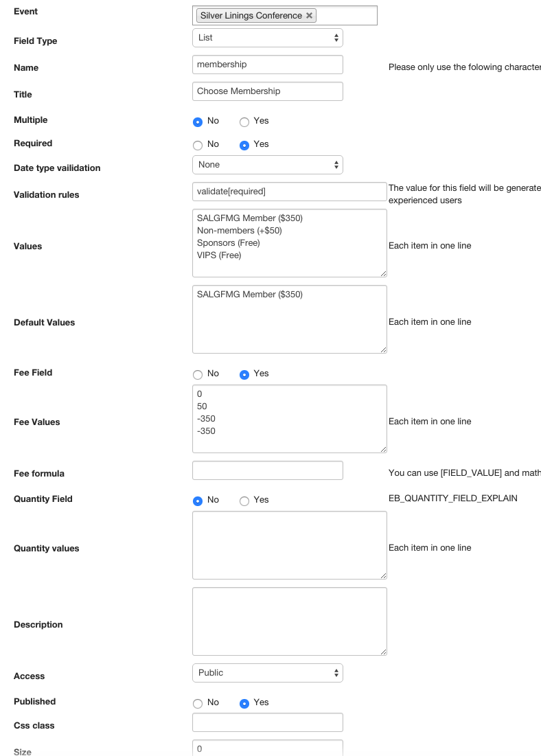
Task: Click the Css class input field
Action: click(267, 722)
